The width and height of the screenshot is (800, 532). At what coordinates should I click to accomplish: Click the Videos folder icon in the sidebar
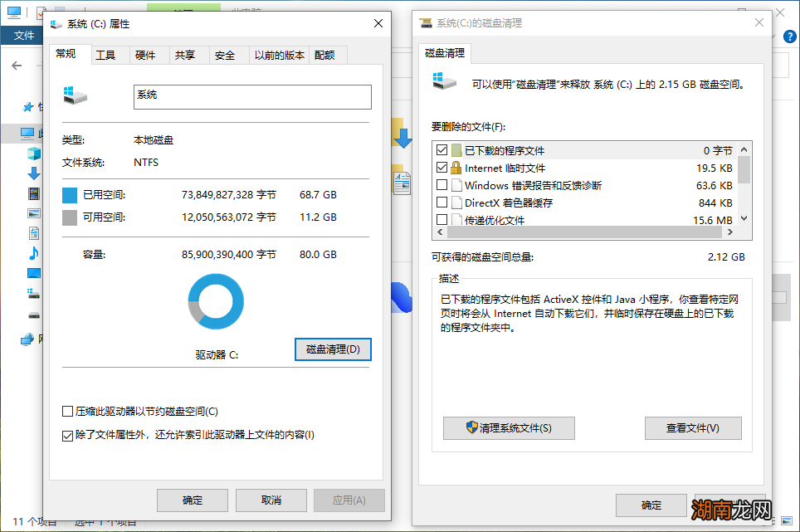(33, 193)
